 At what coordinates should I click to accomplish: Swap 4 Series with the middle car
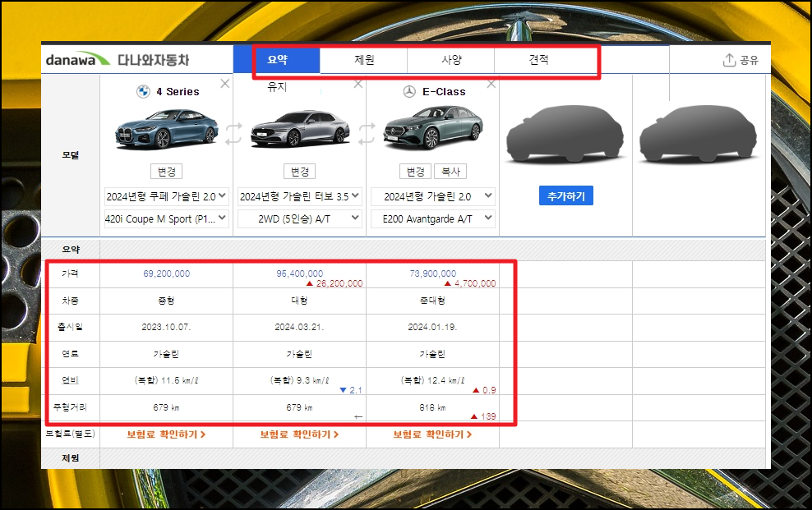[233, 133]
